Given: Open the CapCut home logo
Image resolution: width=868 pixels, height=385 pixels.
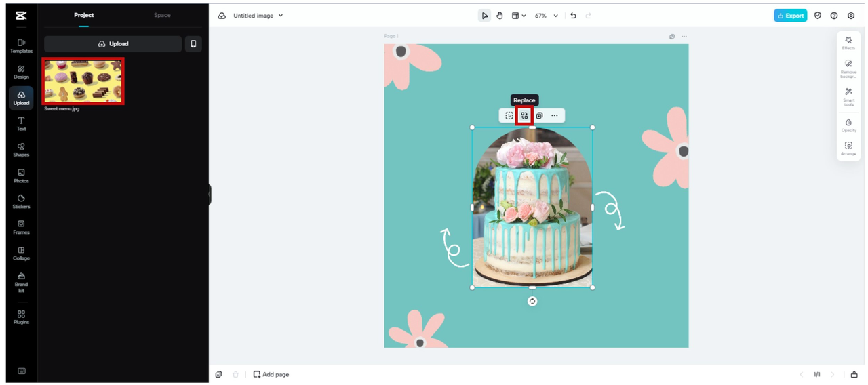Looking at the screenshot, I should click(21, 15).
